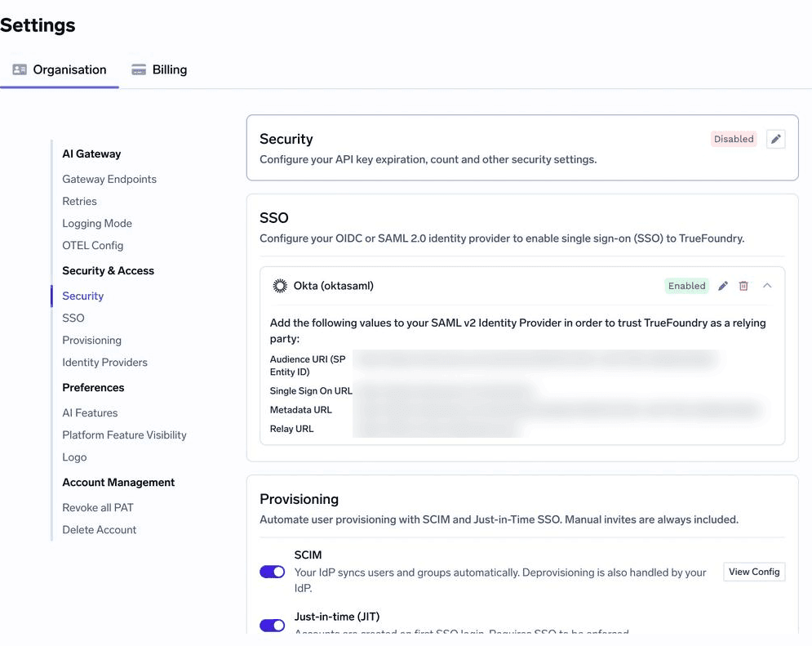Click the Preferences sidebar heading
Screen dimensions: 812x646
click(93, 387)
